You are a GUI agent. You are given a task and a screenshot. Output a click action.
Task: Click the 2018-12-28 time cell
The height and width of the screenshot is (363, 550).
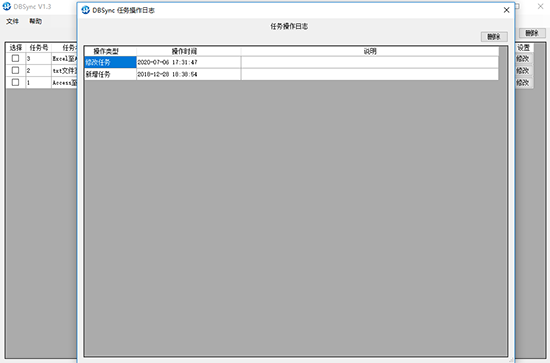[188, 74]
